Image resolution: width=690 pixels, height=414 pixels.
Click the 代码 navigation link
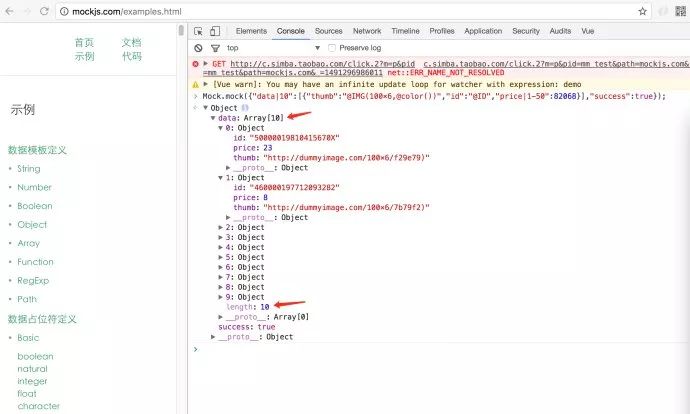tap(132, 56)
